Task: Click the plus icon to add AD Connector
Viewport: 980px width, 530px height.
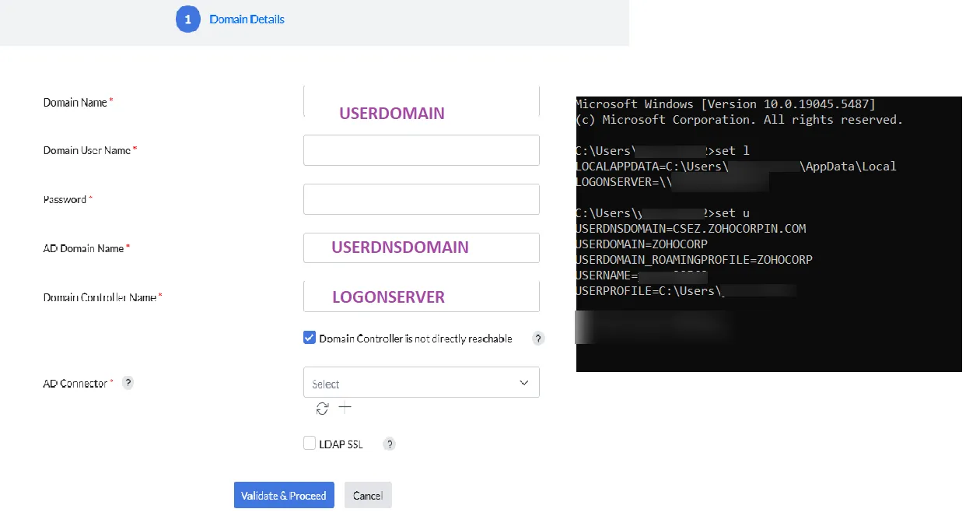Action: point(345,408)
